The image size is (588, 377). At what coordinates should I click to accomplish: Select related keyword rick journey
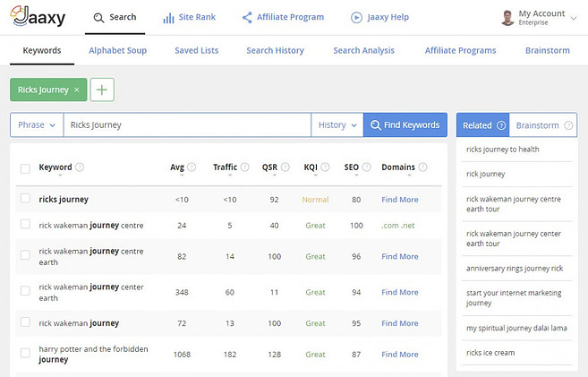pos(486,174)
